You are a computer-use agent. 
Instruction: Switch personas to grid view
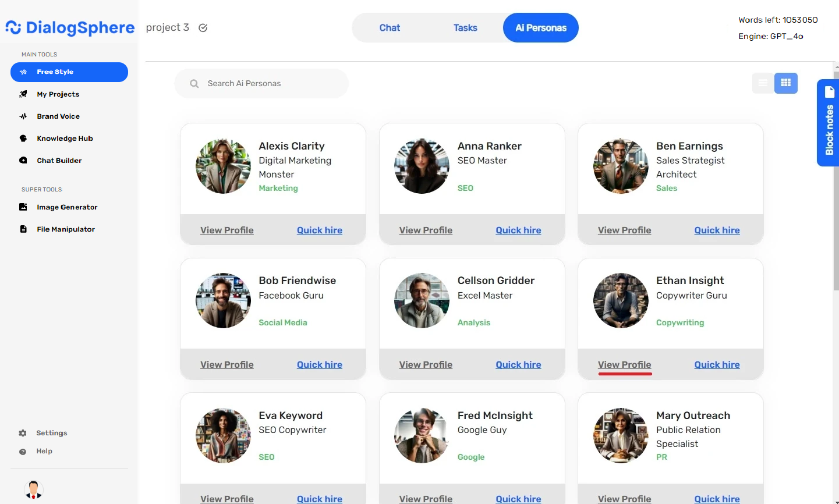786,83
